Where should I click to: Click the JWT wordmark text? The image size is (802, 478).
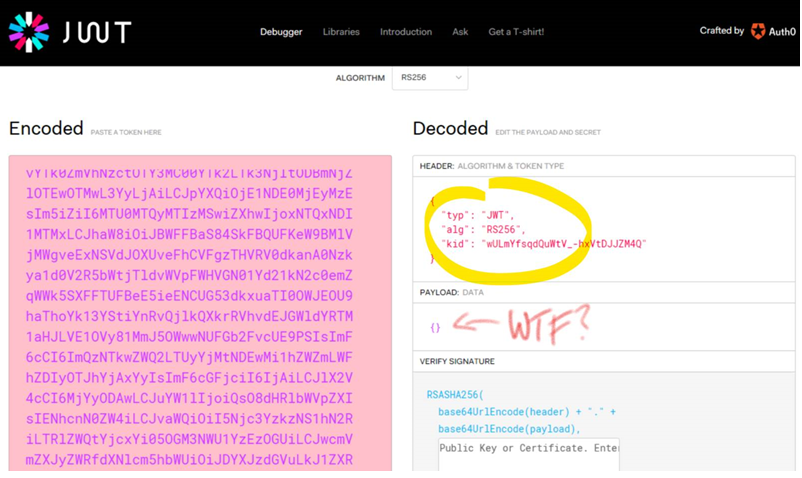click(97, 32)
